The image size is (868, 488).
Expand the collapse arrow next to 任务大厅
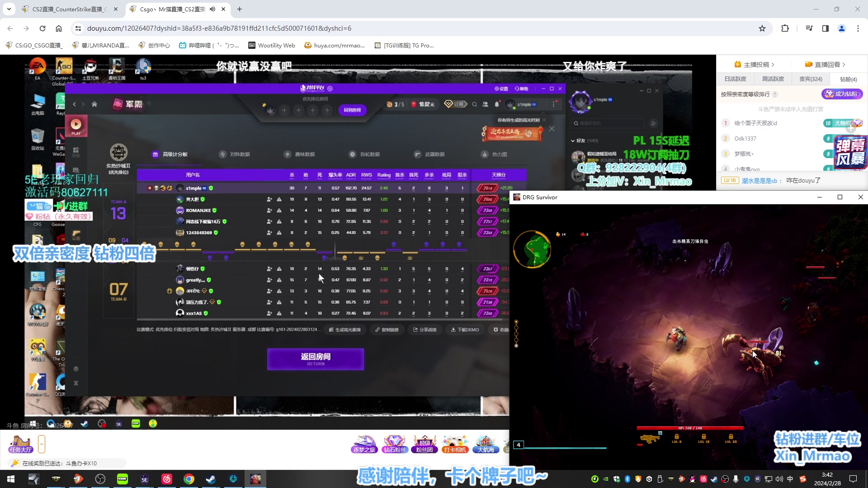pyautogui.click(x=42, y=444)
